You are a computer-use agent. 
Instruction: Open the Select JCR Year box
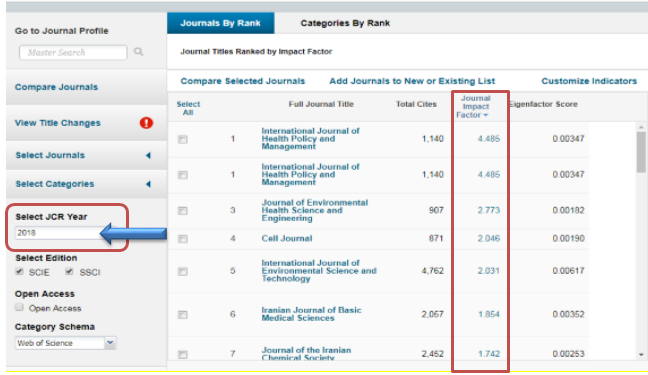point(58,233)
